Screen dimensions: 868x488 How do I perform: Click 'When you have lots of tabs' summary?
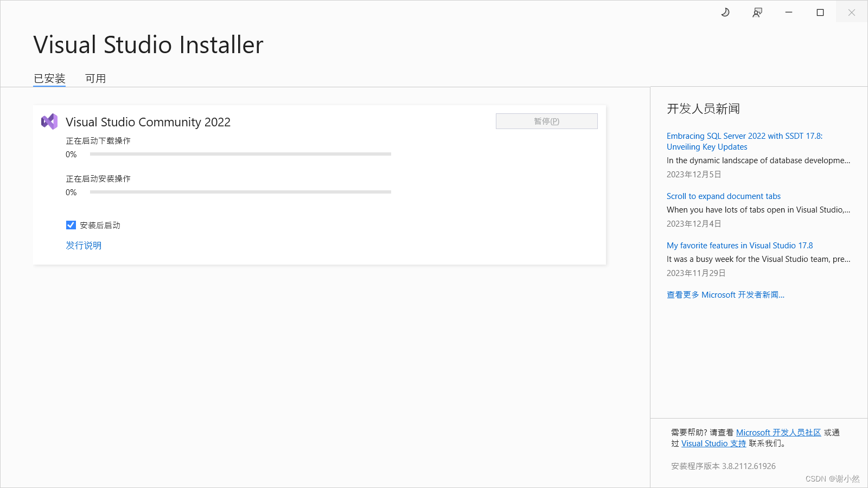click(758, 210)
